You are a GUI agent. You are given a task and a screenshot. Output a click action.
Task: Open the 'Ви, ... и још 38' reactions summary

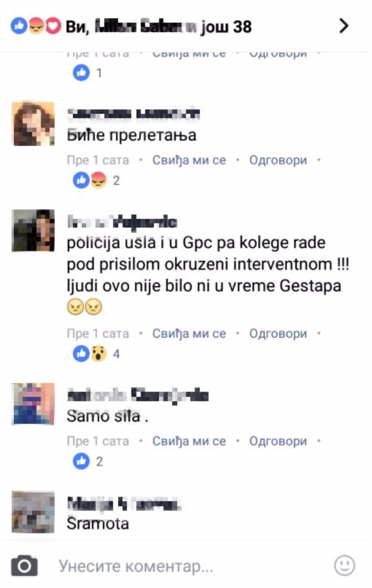coord(159,26)
